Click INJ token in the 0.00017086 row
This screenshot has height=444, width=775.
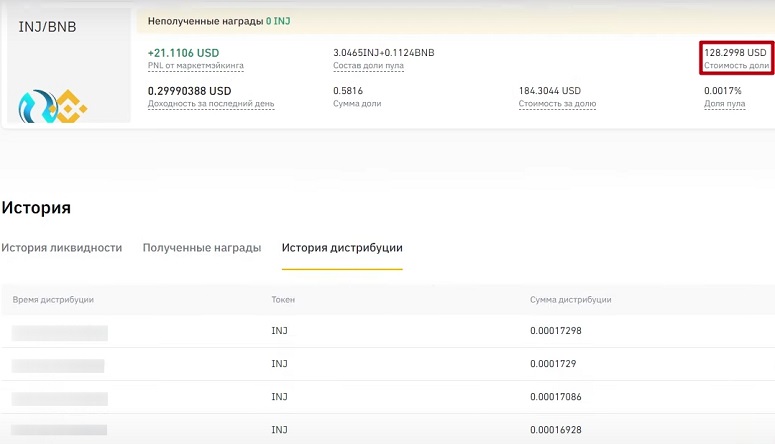click(279, 397)
